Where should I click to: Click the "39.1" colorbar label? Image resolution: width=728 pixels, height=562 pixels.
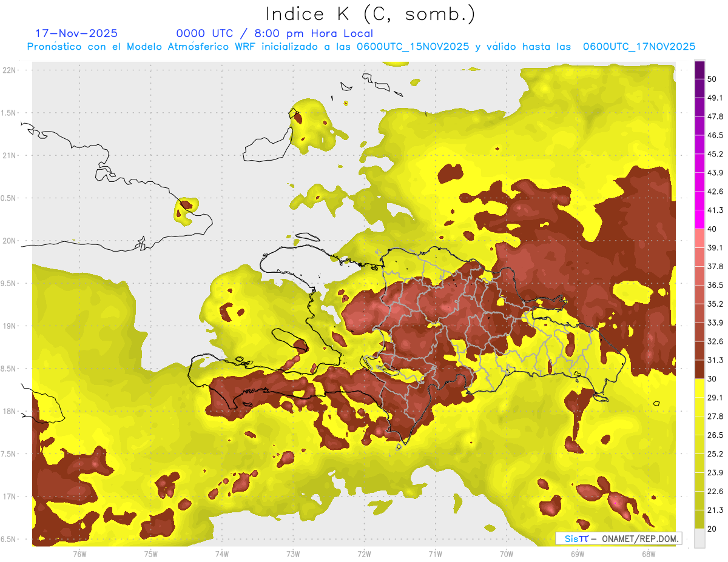pyautogui.click(x=715, y=248)
